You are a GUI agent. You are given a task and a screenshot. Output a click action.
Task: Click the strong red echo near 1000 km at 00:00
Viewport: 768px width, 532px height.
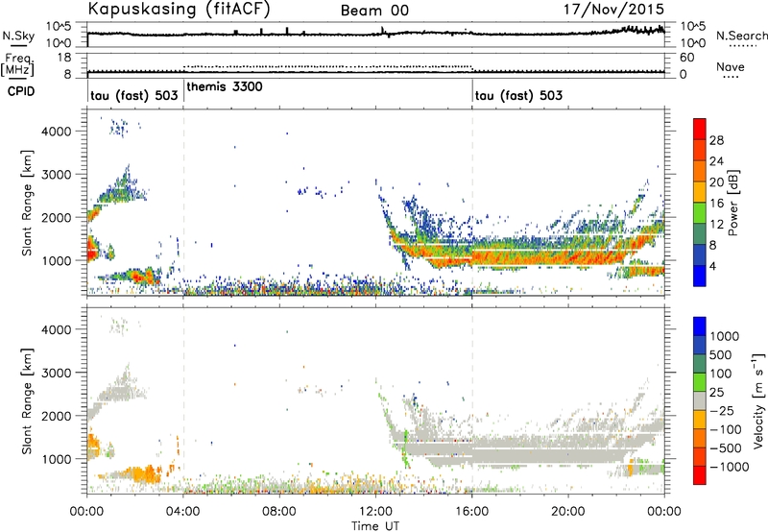click(91, 250)
